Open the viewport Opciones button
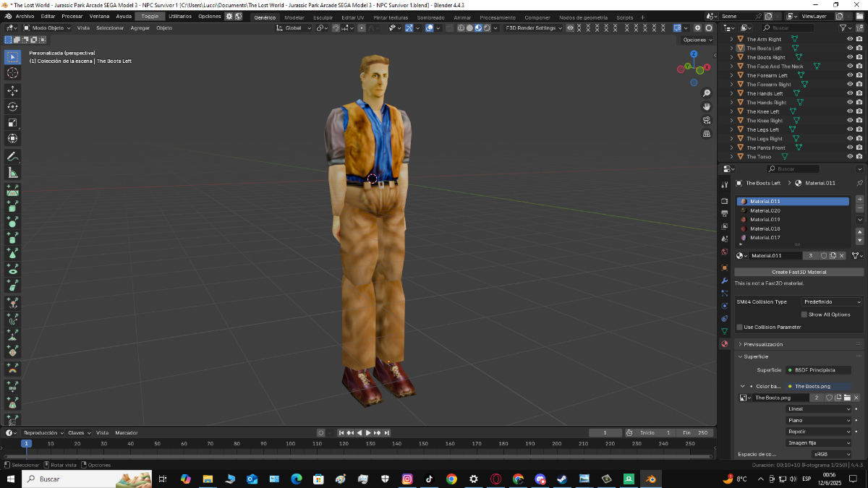Viewport: 868px width, 488px height. (697, 40)
